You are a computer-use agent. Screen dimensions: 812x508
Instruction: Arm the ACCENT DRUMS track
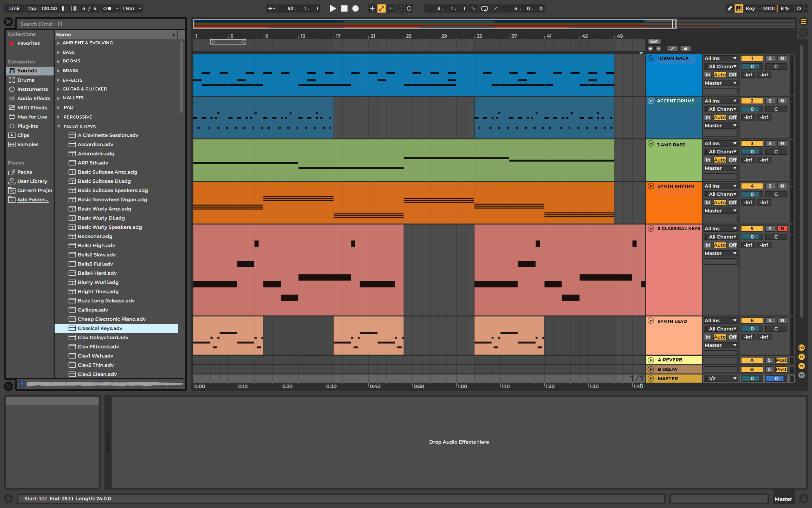click(782, 101)
